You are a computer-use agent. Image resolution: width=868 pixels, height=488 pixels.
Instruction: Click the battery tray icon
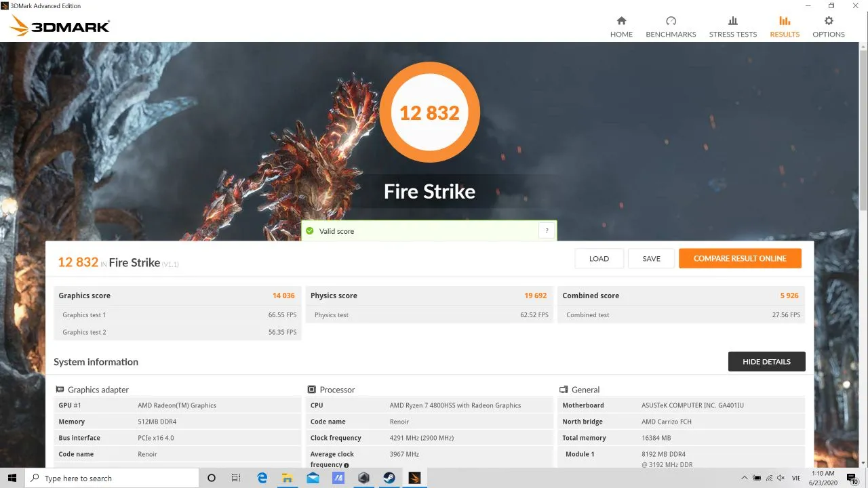pyautogui.click(x=758, y=478)
